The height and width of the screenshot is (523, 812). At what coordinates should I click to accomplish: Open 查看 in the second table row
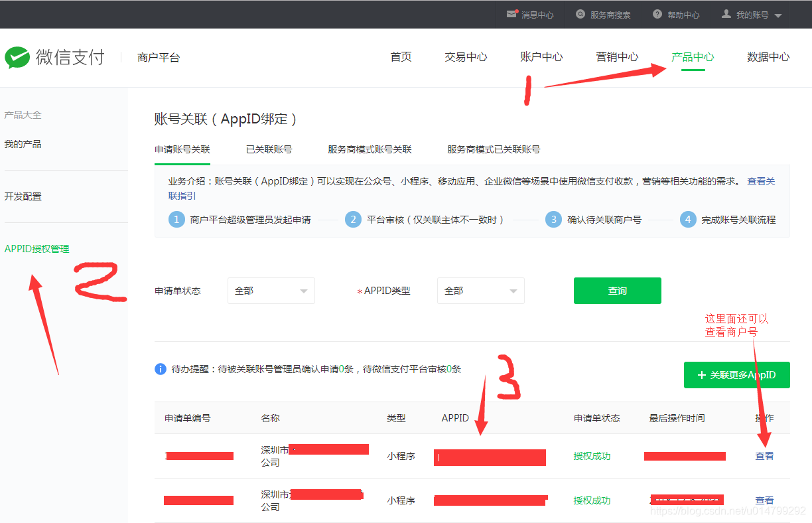pos(764,500)
